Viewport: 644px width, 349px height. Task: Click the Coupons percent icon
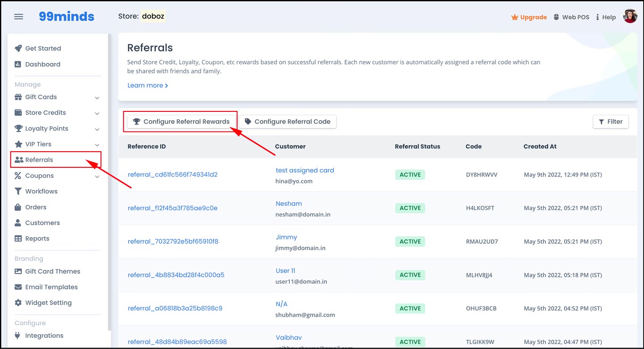pyautogui.click(x=18, y=175)
